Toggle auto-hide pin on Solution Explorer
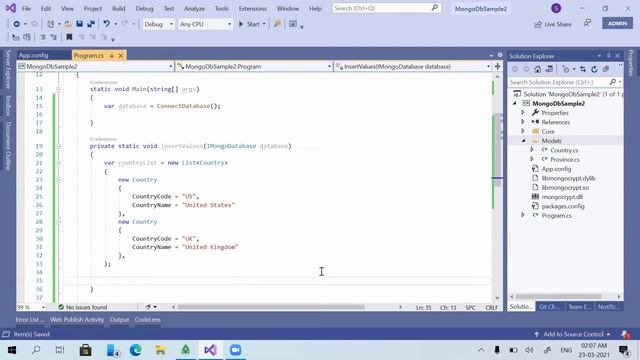640x360 pixels. pos(608,56)
